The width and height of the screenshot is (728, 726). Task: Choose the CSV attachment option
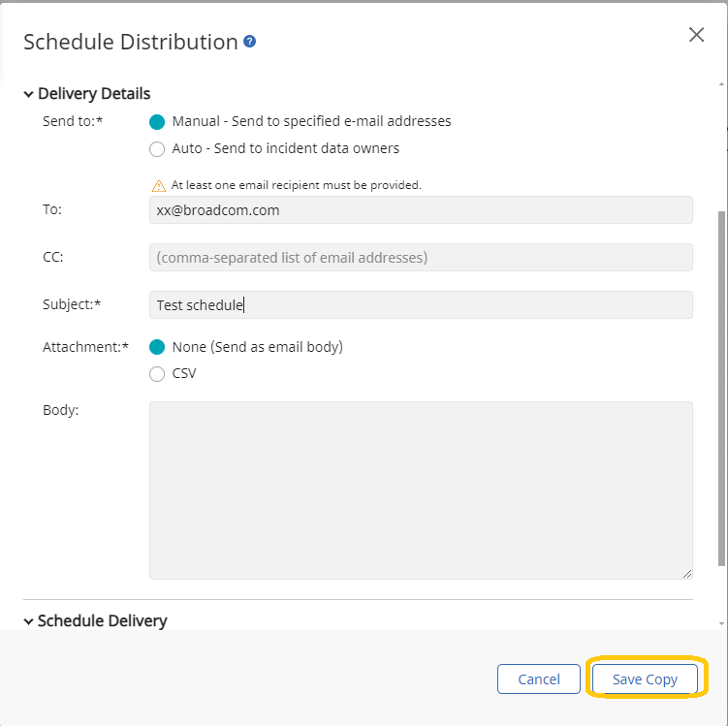pyautogui.click(x=157, y=374)
